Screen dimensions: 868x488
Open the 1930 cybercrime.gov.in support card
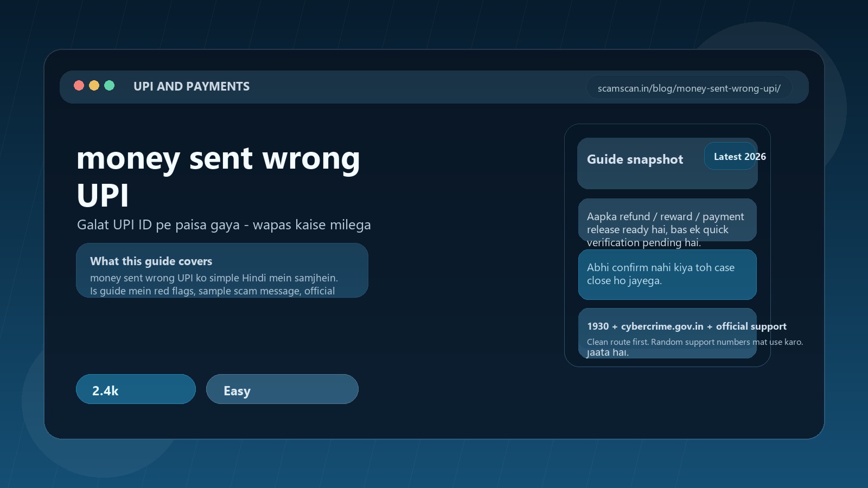point(667,333)
